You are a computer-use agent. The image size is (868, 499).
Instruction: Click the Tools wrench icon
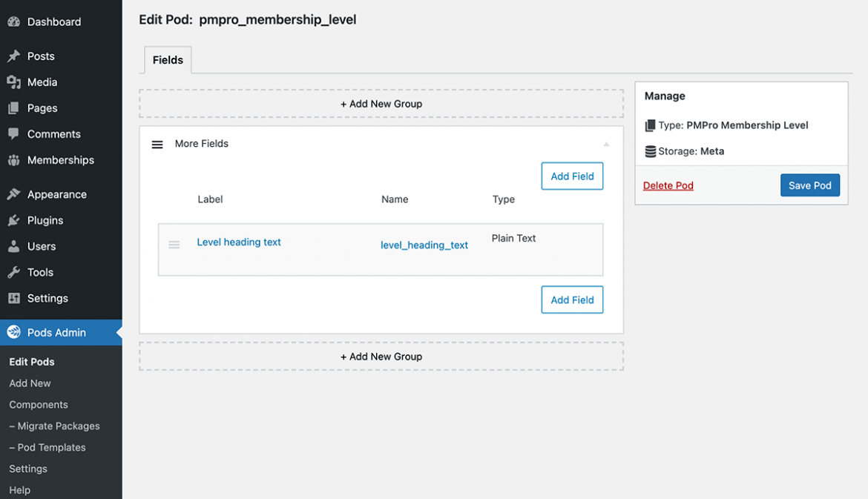tap(13, 271)
